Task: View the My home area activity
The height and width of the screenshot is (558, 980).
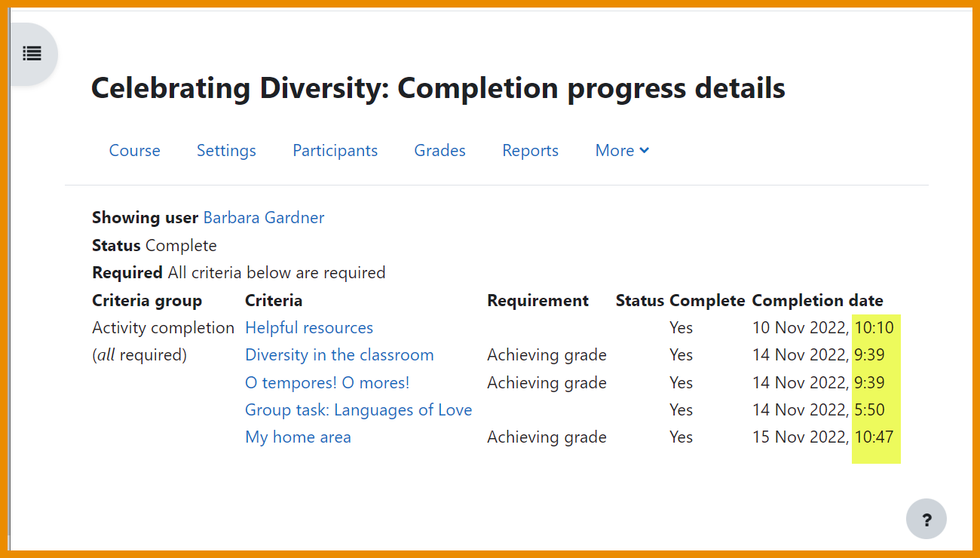Action: pos(298,437)
